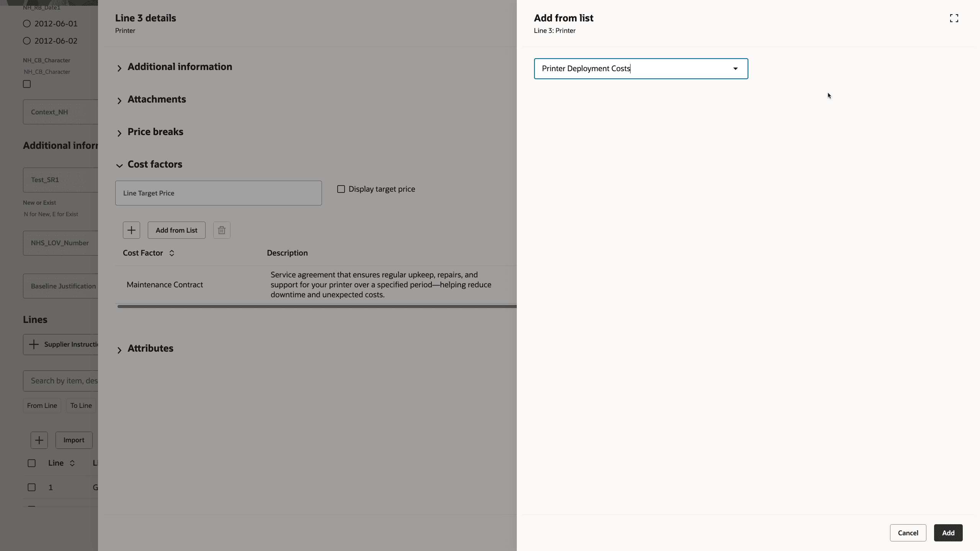Check the checkbox for line 1
980x551 pixels.
31,487
